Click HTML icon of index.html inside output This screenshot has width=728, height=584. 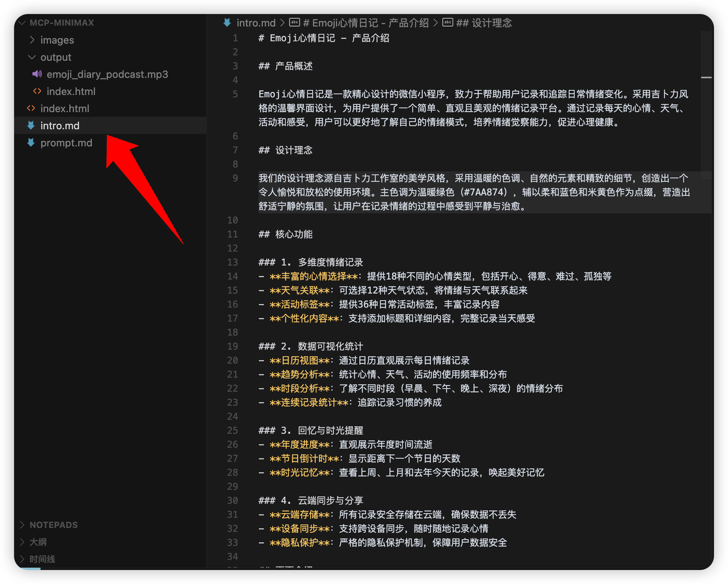[37, 91]
